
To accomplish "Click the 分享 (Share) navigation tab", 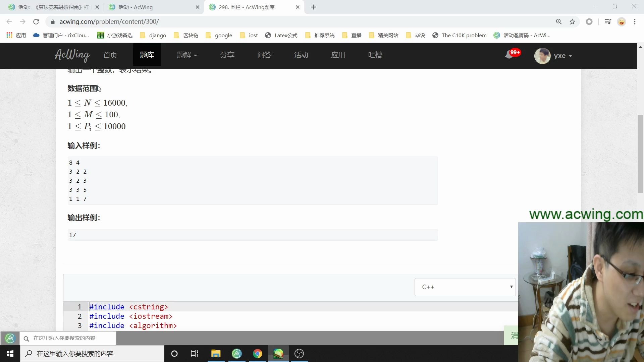I will point(228,54).
